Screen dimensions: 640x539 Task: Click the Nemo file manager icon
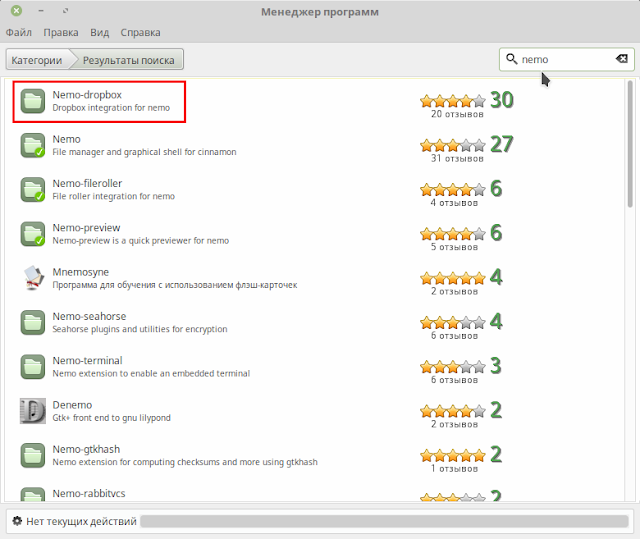pos(33,145)
